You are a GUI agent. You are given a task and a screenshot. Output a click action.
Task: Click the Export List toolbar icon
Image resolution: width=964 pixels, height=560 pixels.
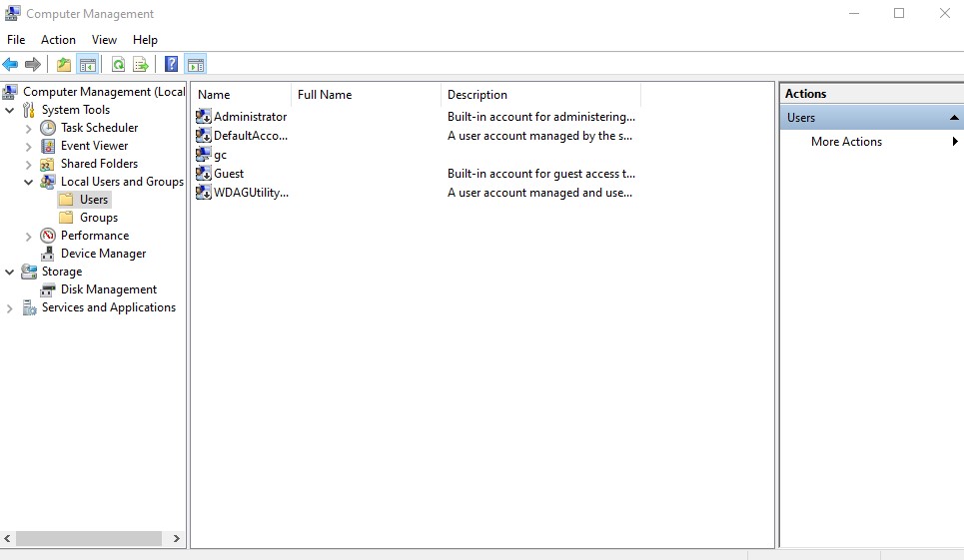tap(141, 64)
